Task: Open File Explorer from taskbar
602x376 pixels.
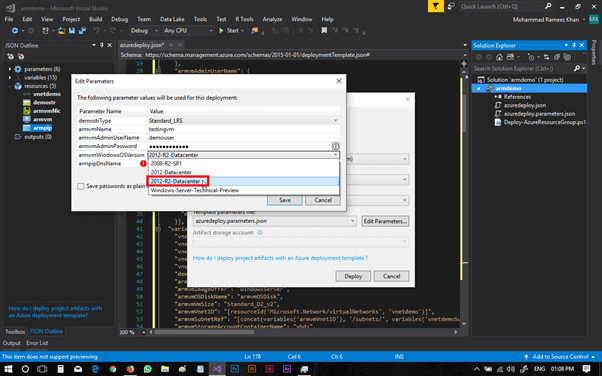Action: point(165,369)
